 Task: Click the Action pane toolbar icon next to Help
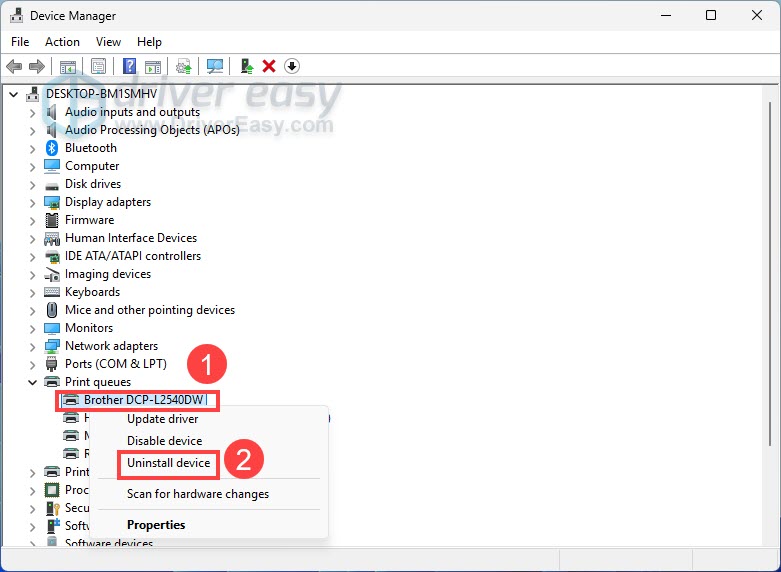(153, 66)
